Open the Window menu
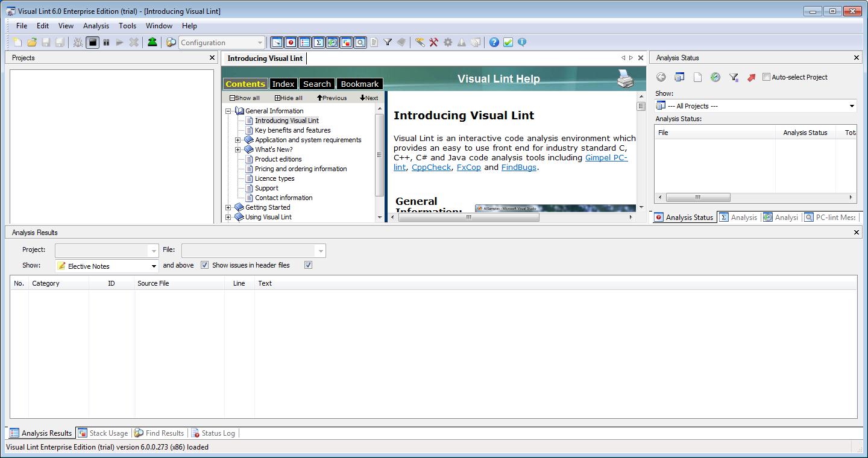 click(x=159, y=26)
